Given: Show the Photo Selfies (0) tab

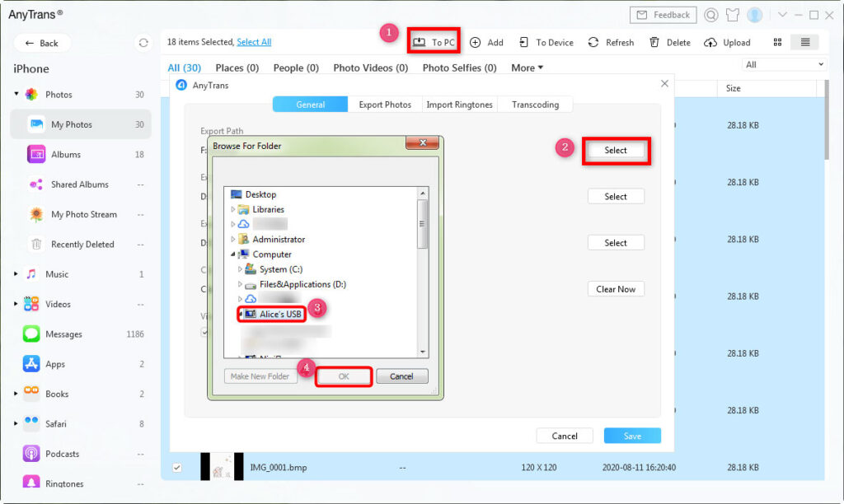Looking at the screenshot, I should tap(459, 68).
